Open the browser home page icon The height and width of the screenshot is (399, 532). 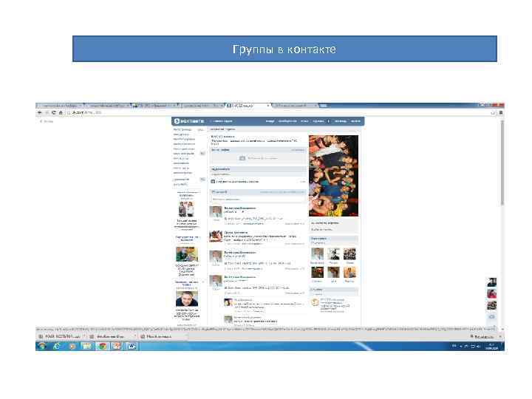pyautogui.click(x=61, y=112)
